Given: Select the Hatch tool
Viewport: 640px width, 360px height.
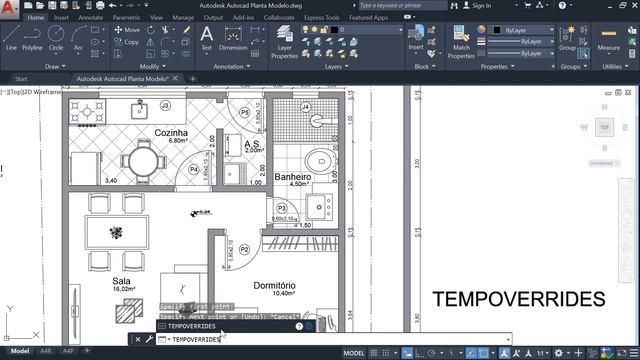Looking at the screenshot, I should [95, 53].
